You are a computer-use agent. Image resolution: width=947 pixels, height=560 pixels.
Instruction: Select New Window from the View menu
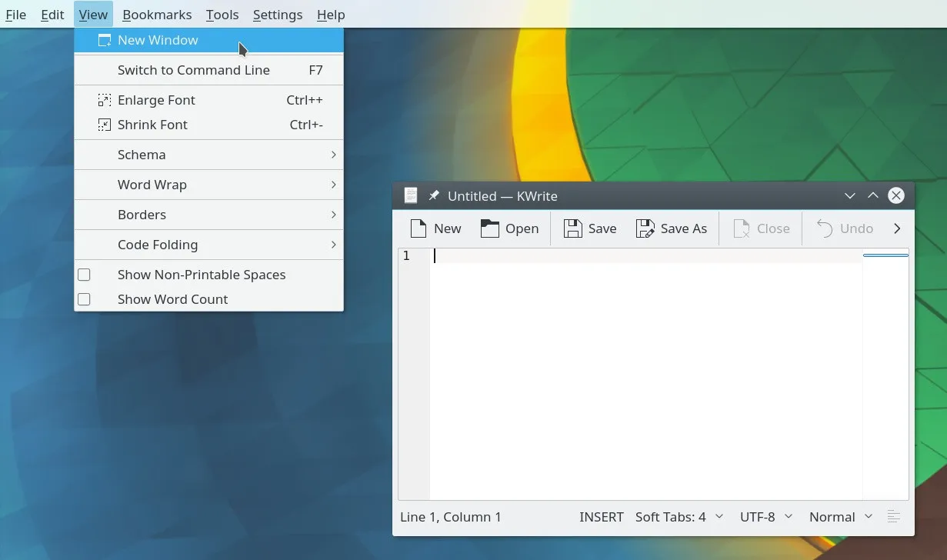pos(158,40)
